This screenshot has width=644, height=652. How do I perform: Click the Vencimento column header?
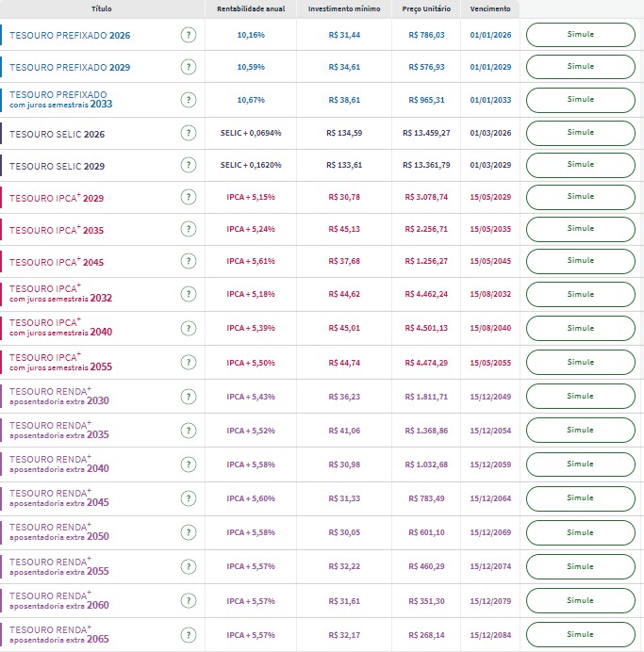tap(489, 8)
